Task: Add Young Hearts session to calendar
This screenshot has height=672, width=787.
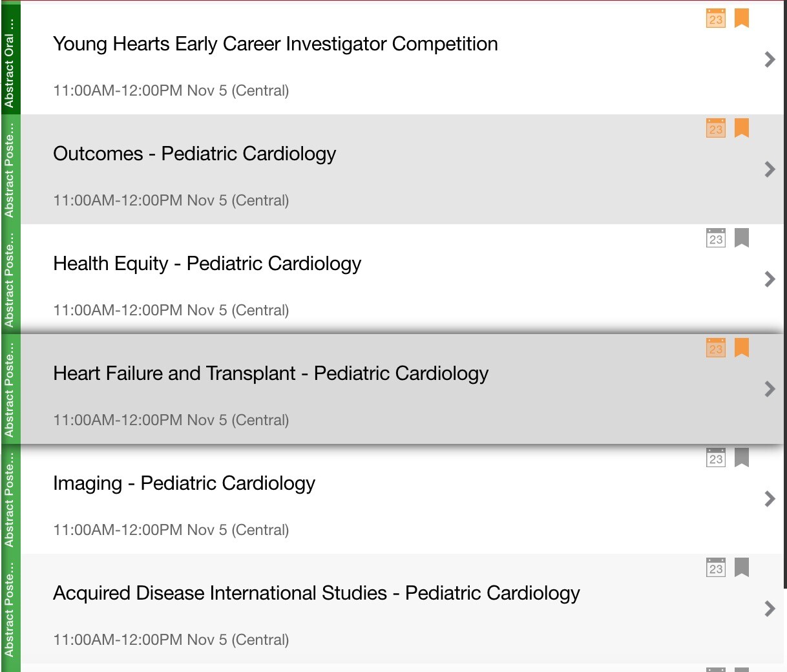Action: pos(716,18)
